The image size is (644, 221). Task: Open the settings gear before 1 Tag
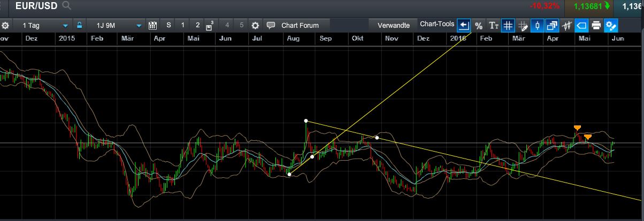[5, 25]
